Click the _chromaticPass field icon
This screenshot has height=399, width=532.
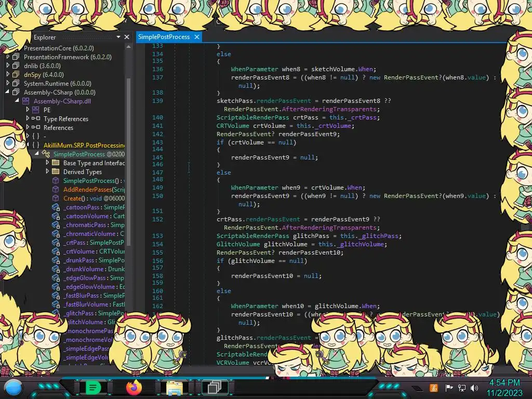tap(56, 225)
